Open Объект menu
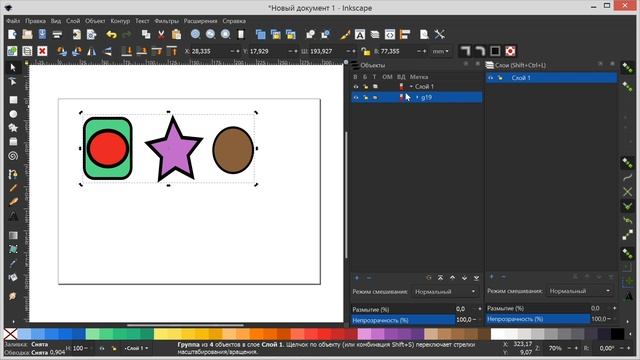The height and width of the screenshot is (360, 640). [95, 21]
